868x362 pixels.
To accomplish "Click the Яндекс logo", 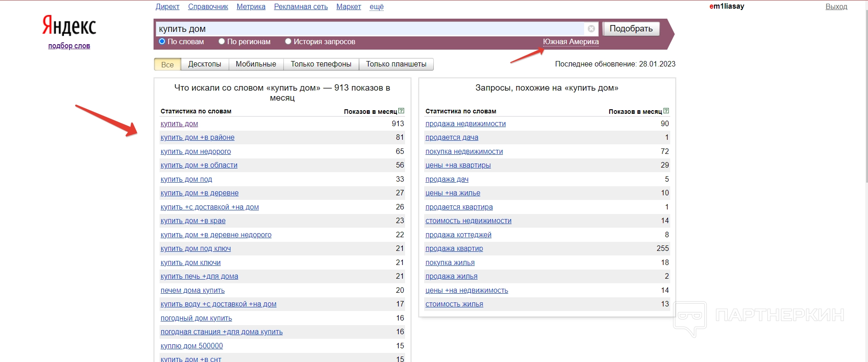I will pyautogui.click(x=69, y=25).
